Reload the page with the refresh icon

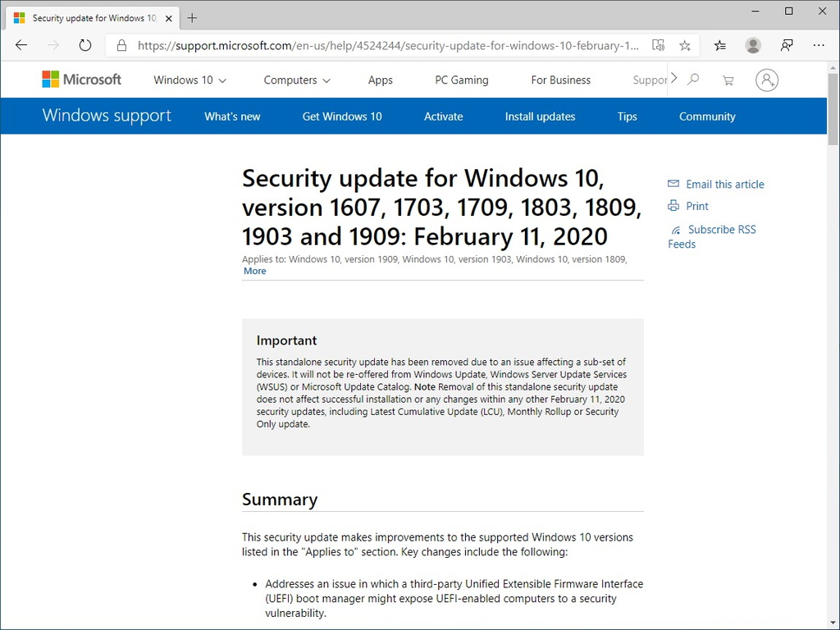[84, 46]
